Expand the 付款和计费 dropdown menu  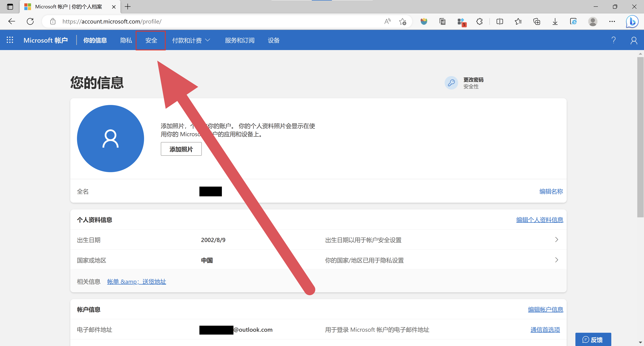coord(191,40)
